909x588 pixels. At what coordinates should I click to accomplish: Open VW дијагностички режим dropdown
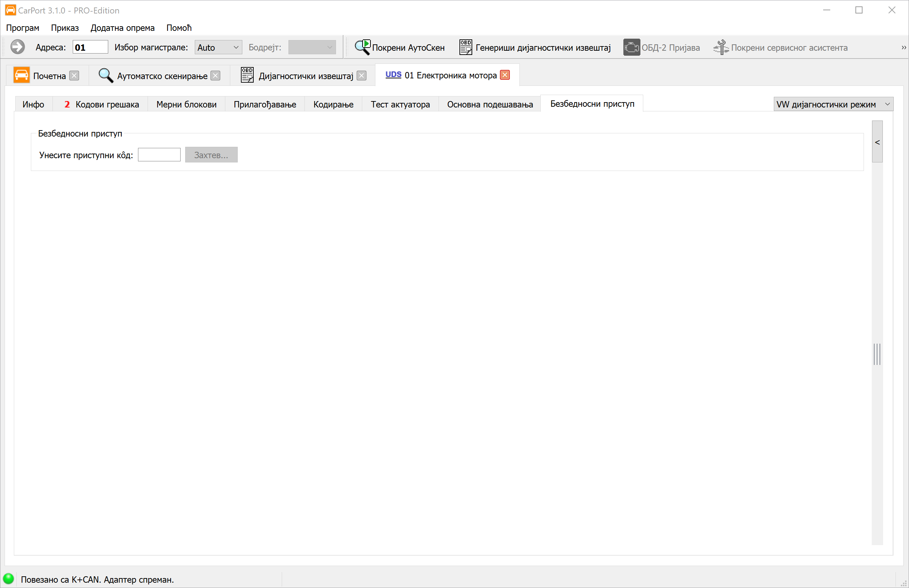pos(833,104)
